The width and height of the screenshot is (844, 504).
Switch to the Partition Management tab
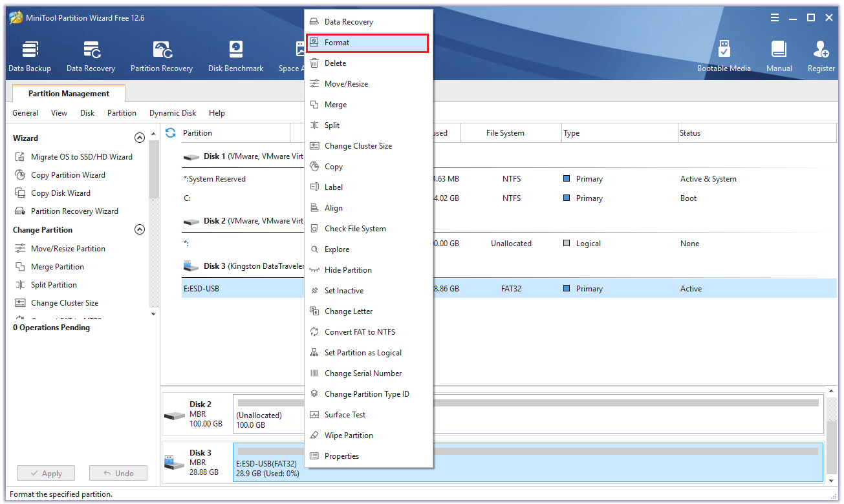69,94
